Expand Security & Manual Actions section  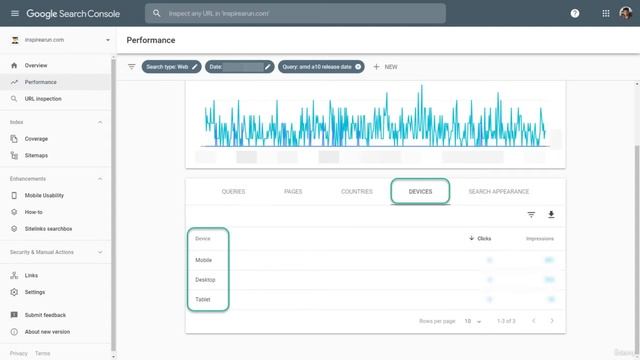tap(100, 252)
